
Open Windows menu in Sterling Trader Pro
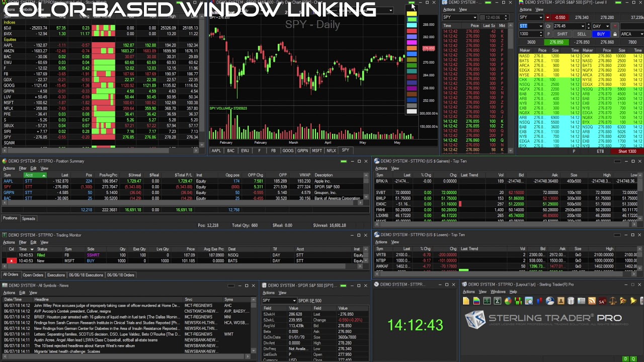(498, 292)
